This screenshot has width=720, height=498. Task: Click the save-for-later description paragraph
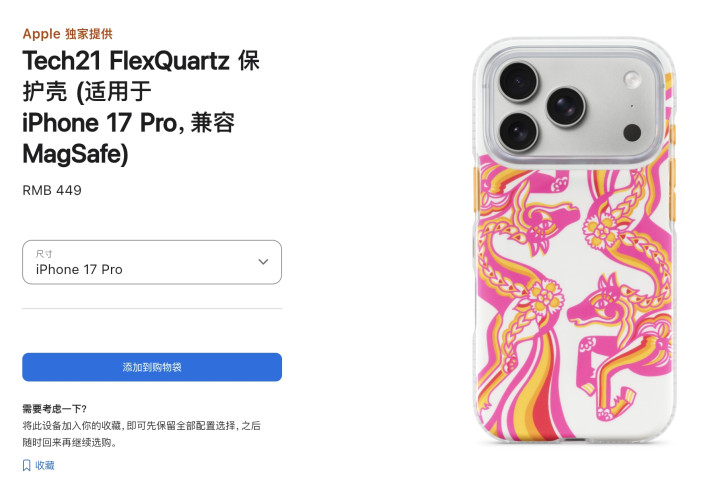[x=141, y=434]
